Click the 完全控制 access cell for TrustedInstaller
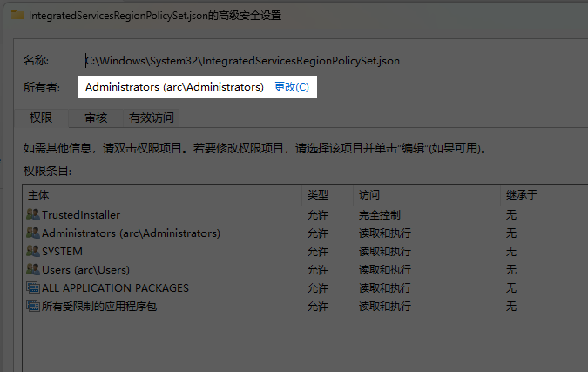This screenshot has height=372, width=588. click(380, 215)
